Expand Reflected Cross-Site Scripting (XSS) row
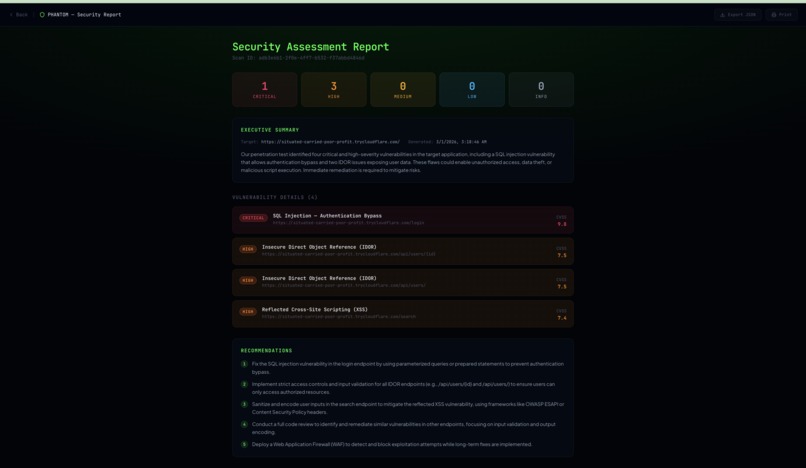Viewport: 806px width, 468px height. 403,314
